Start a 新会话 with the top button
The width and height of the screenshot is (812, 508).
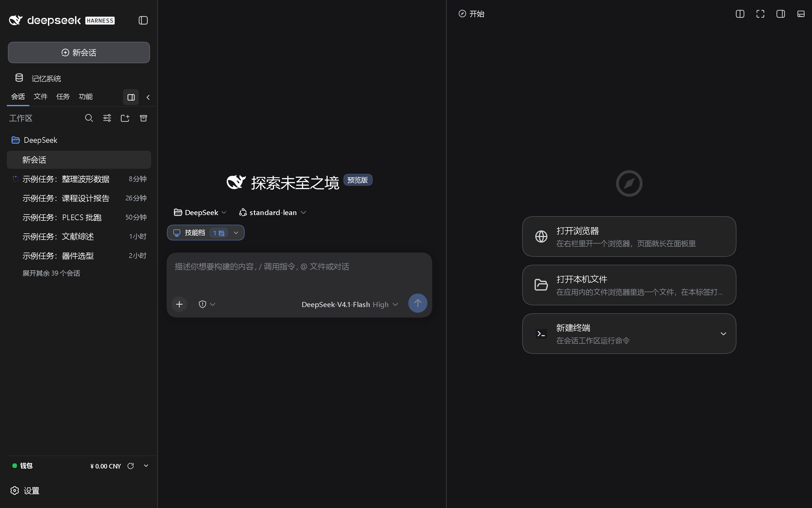[x=79, y=52]
